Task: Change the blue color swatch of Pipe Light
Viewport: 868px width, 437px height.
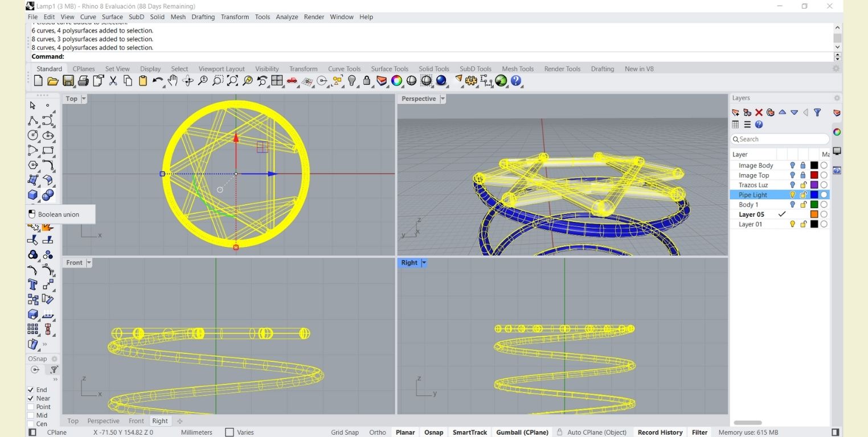Action: coord(814,195)
